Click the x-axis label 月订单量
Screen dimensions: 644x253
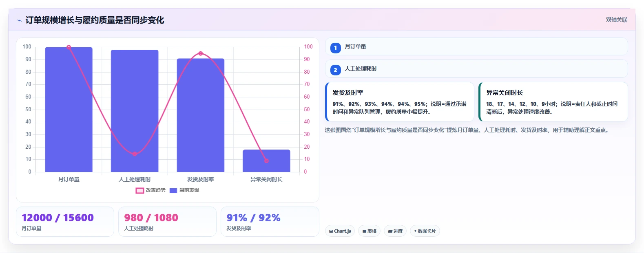click(69, 179)
